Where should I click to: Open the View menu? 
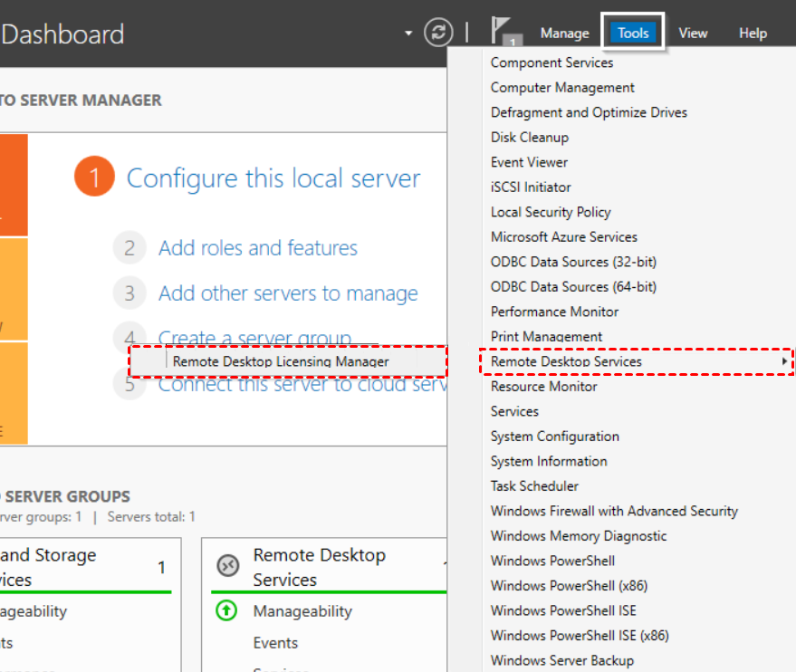(x=693, y=34)
